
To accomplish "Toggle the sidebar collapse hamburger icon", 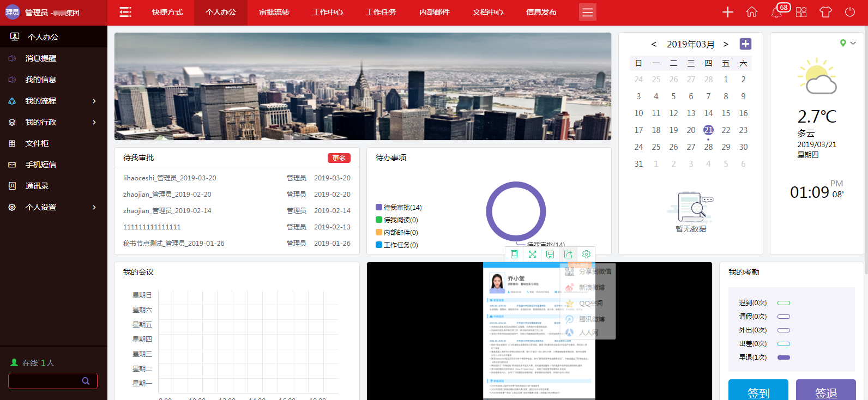I will [x=125, y=12].
